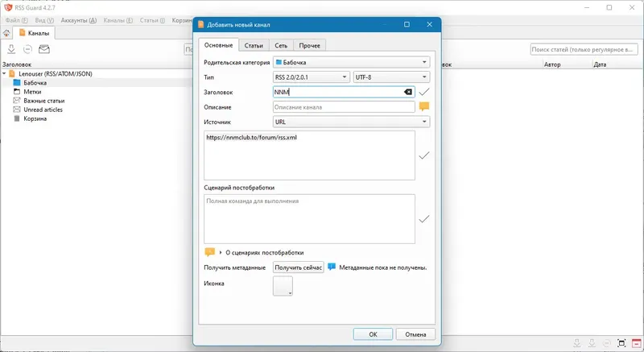This screenshot has height=352, width=644.
Task: Select Метки in the feed tree
Action: (x=32, y=92)
